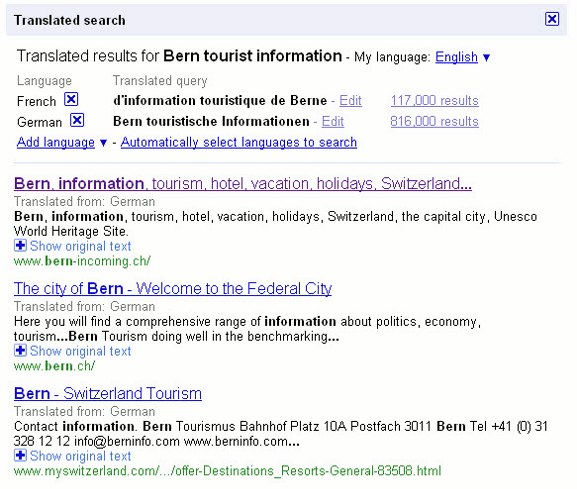
Task: Click the Translated search header title
Action: pyautogui.click(x=70, y=20)
